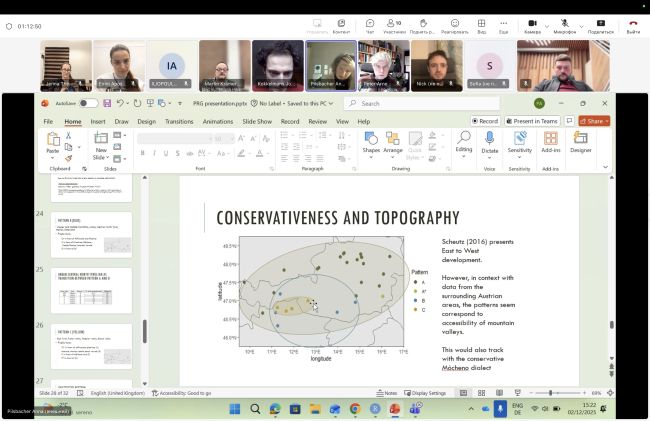Open the Designer pane icon
Screen dimensions: 650x421
click(x=581, y=138)
